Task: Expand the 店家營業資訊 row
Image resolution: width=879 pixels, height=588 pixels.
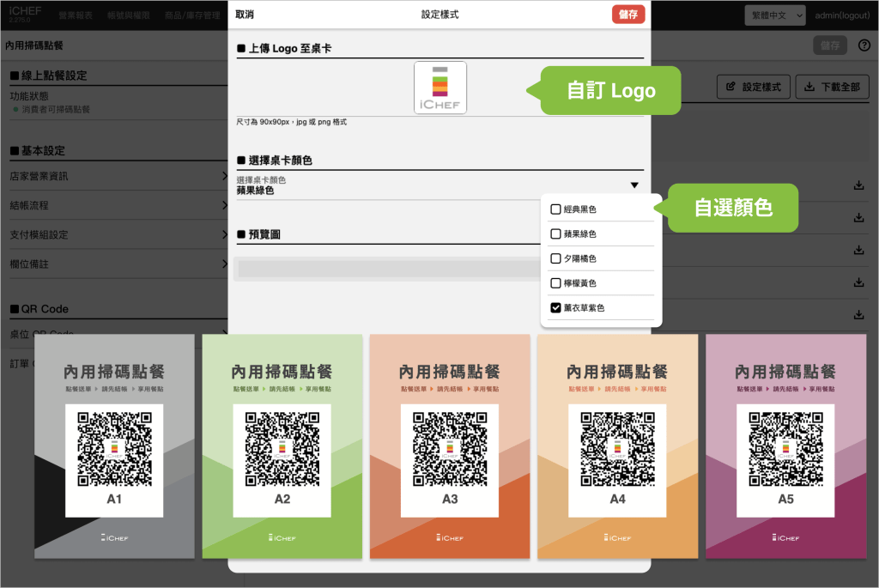Action: (x=116, y=177)
